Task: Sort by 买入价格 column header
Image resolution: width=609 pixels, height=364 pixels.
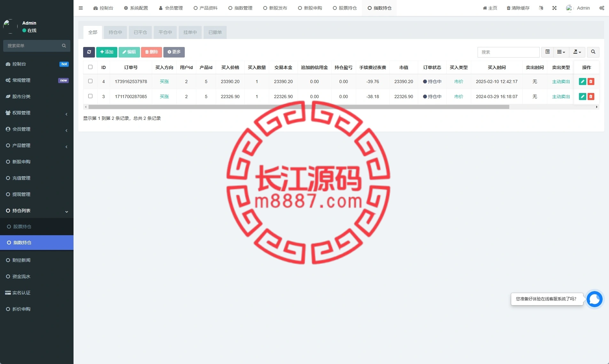Action: pyautogui.click(x=230, y=67)
